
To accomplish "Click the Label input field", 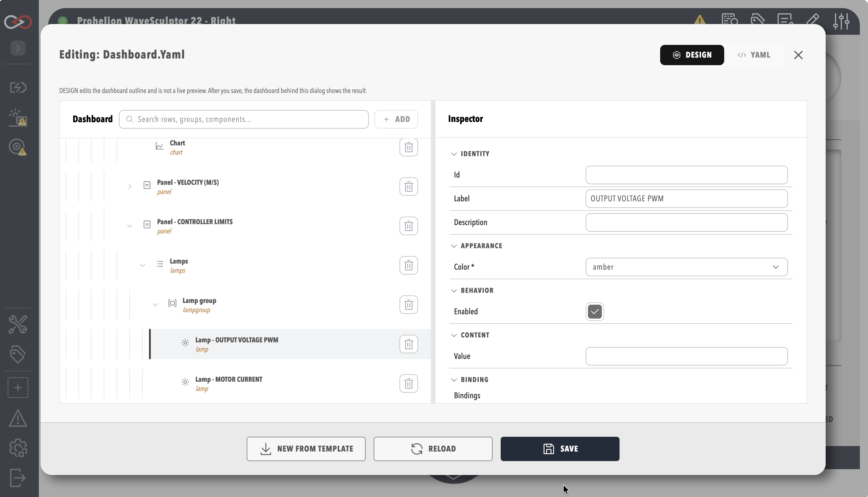I will click(686, 199).
